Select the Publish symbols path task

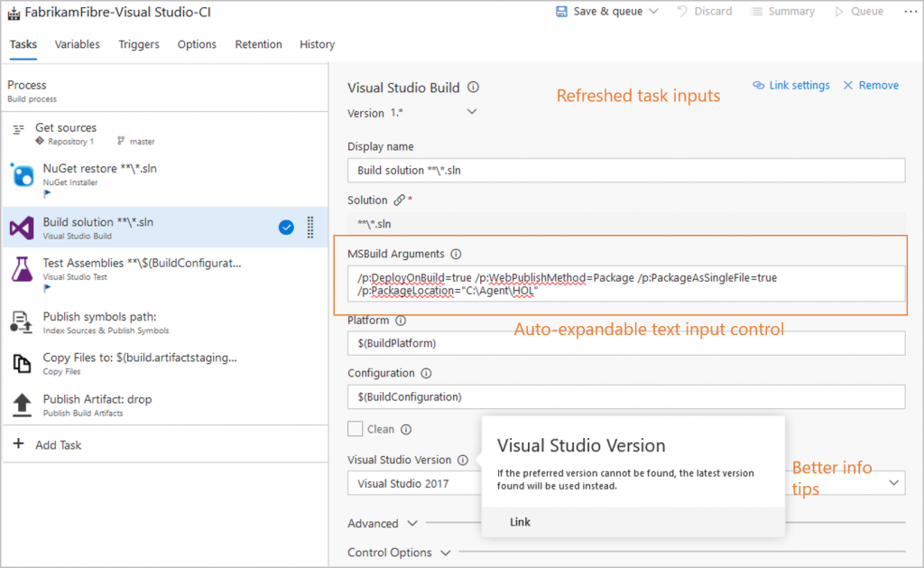[x=165, y=322]
